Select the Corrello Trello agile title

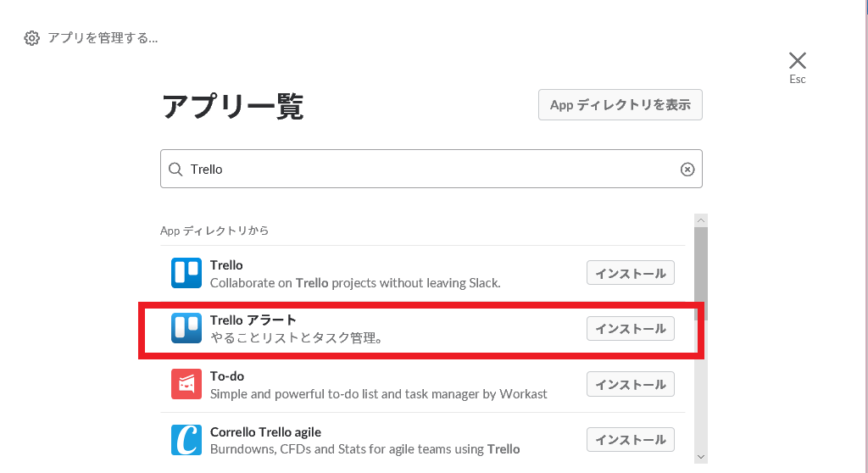tap(265, 432)
